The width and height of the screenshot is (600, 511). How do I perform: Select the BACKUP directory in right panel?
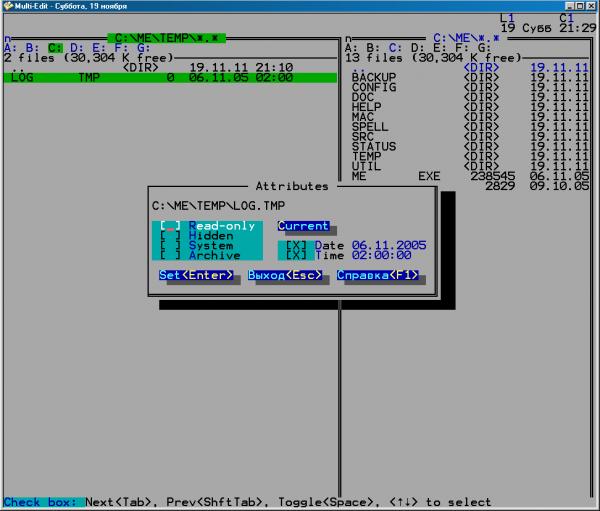point(374,77)
